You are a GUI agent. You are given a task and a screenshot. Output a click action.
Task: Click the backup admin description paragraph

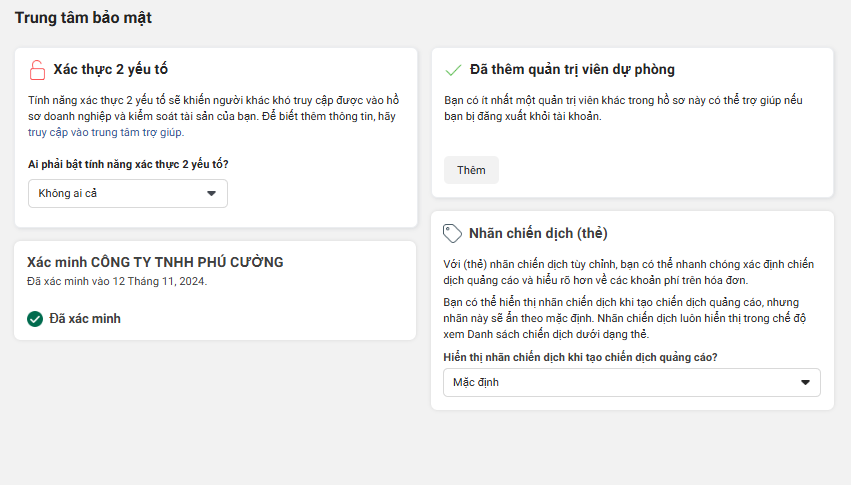(x=623, y=108)
